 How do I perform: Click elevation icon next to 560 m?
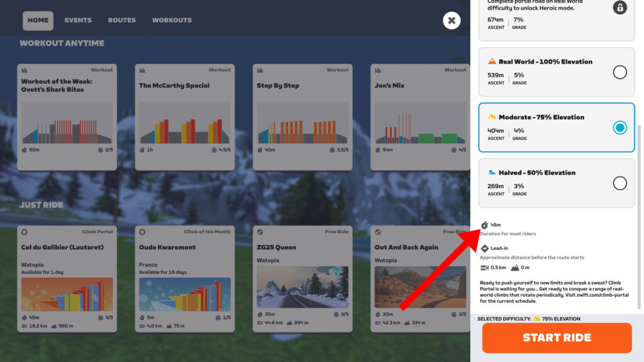pos(54,326)
